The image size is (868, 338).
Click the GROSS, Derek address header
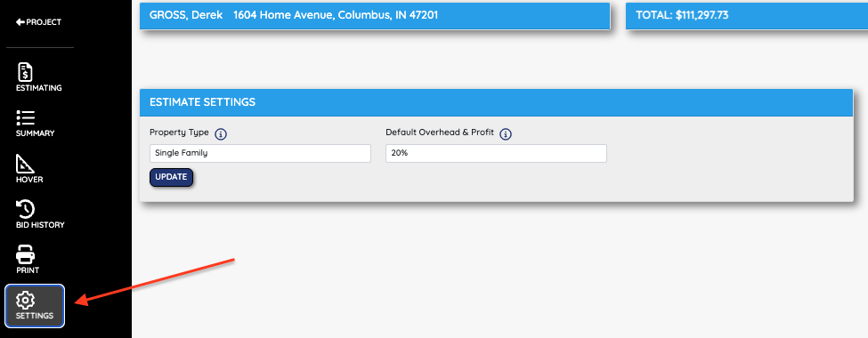tap(375, 15)
